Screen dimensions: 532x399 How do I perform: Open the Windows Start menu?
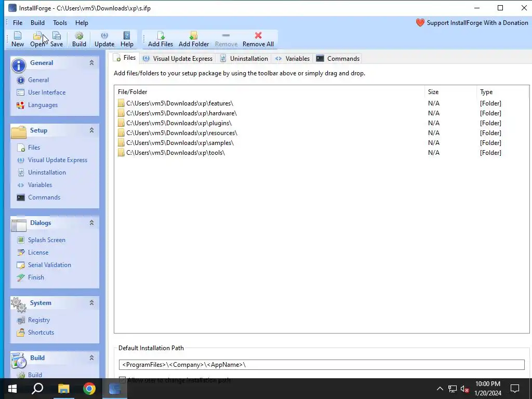[x=12, y=389]
